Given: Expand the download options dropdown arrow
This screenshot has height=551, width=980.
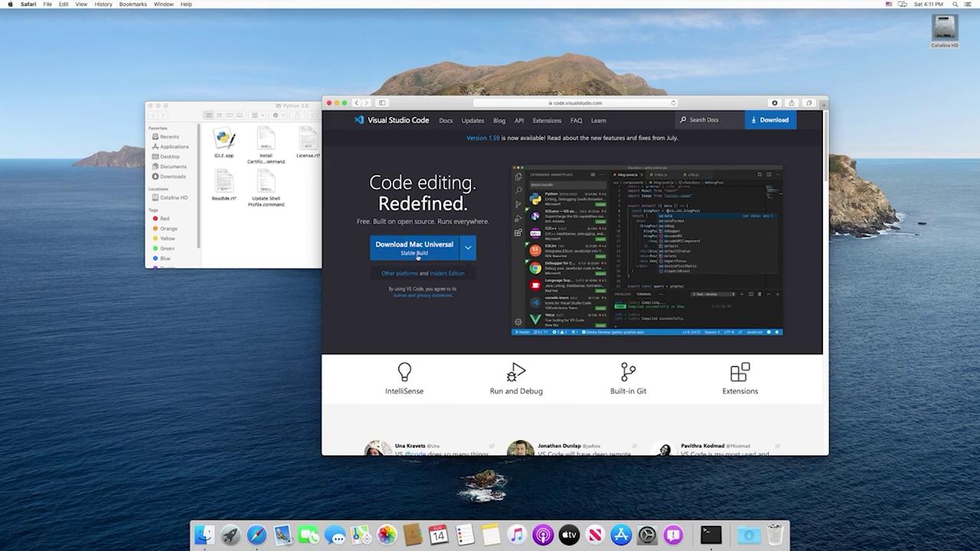Looking at the screenshot, I should [x=468, y=248].
